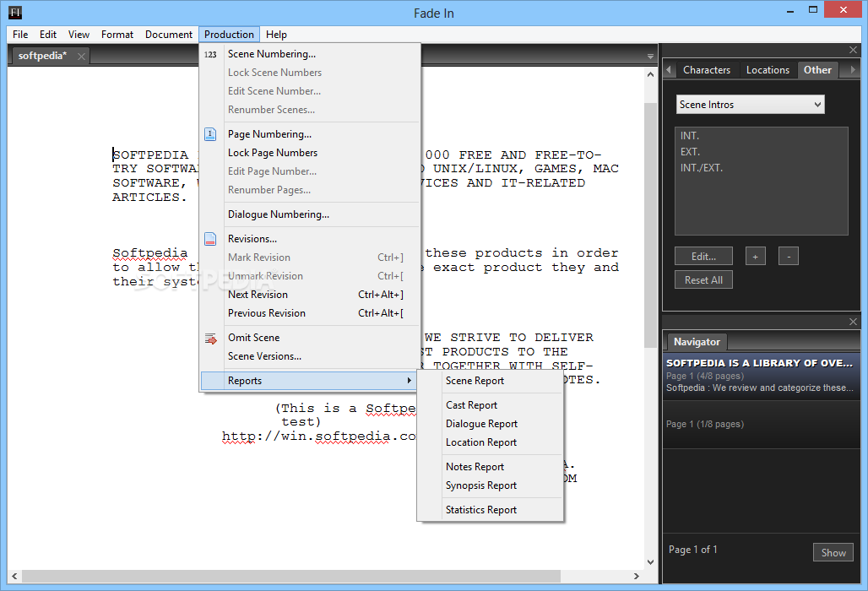
Task: Select Next Revision
Action: [310, 295]
